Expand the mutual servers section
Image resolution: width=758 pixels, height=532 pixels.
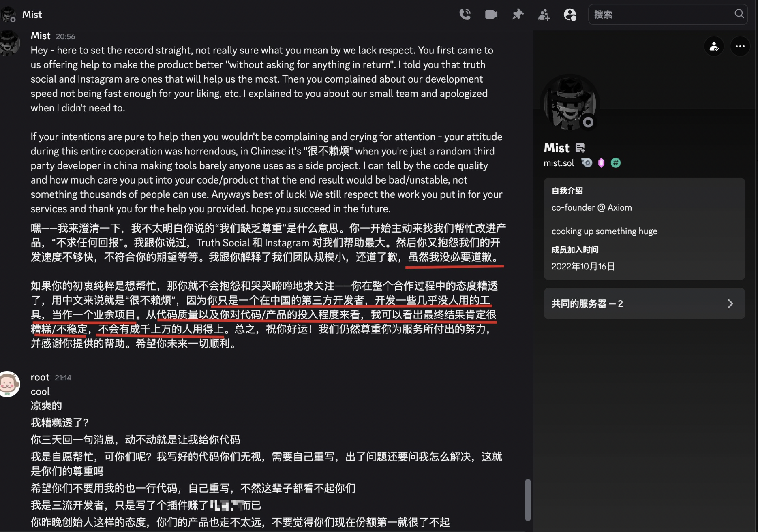pyautogui.click(x=644, y=303)
